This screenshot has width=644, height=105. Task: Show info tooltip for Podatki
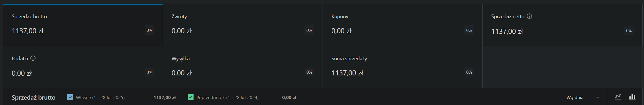(33, 58)
